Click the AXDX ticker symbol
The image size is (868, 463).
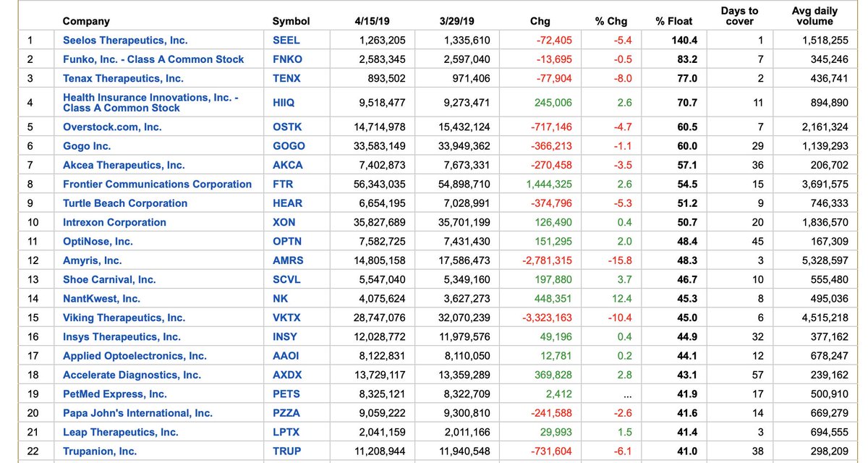287,375
